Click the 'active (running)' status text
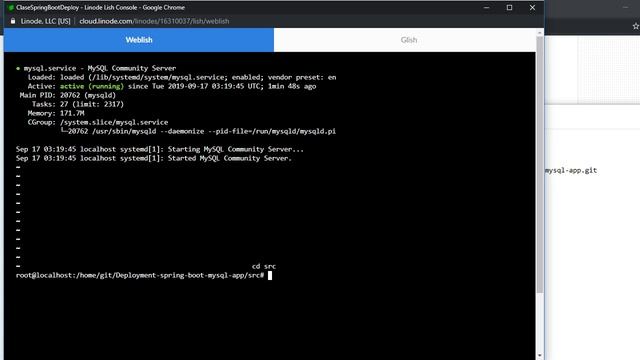Viewport: 640px width, 360px height. 92,86
